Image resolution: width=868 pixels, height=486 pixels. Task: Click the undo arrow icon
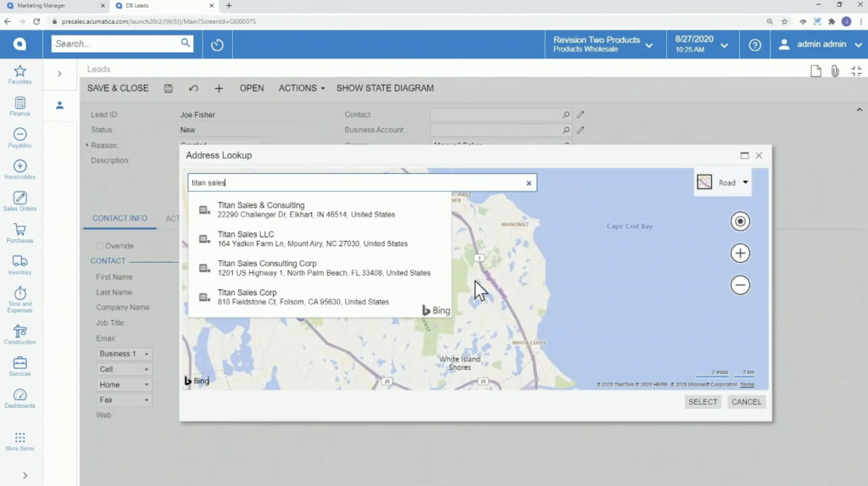pos(193,89)
